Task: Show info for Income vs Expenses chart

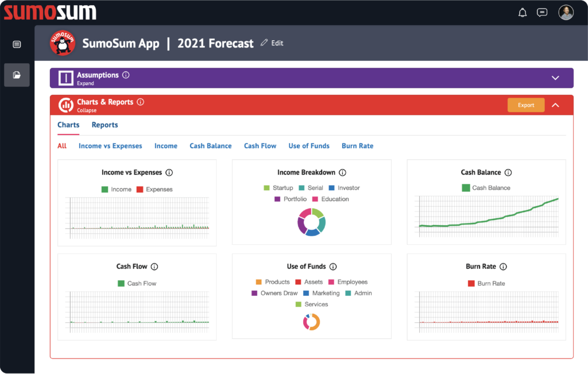Action: pyautogui.click(x=169, y=172)
